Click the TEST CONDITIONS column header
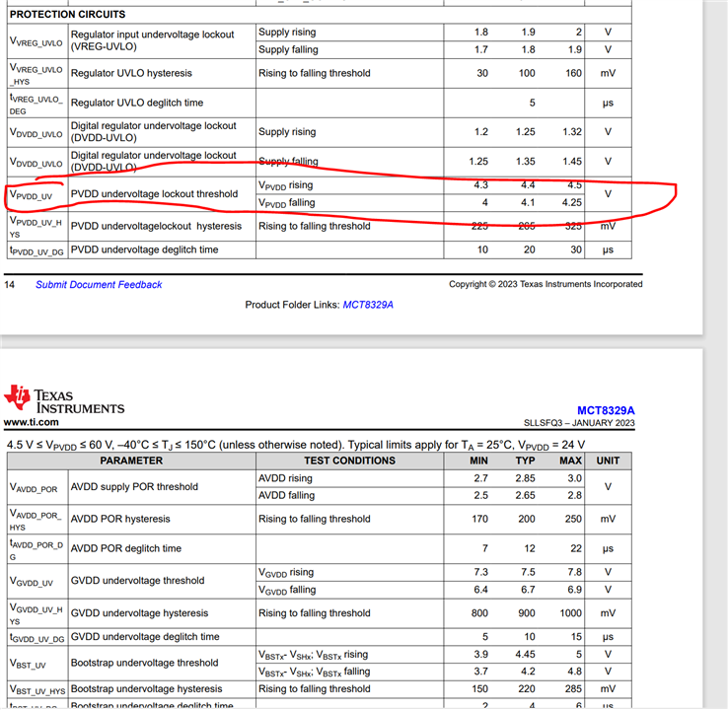Screen dimensions: 728x710 [349, 461]
